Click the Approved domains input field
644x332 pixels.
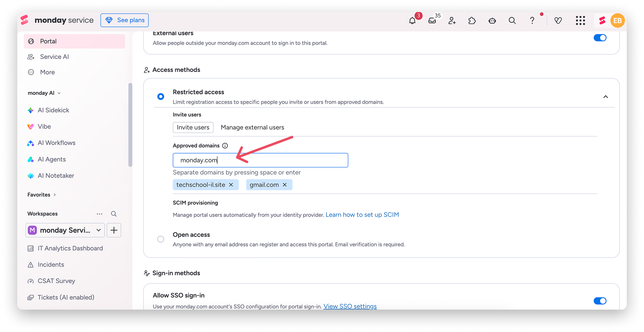260,160
